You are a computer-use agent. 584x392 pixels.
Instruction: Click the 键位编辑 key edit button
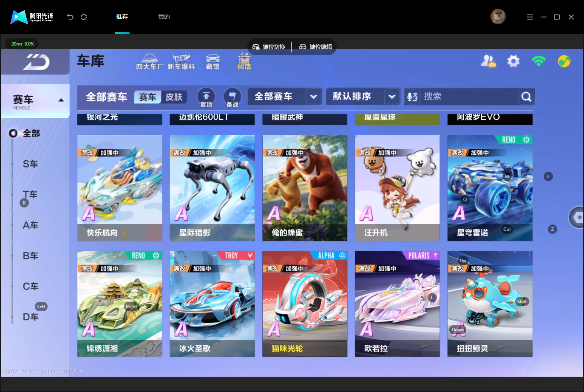pos(316,47)
